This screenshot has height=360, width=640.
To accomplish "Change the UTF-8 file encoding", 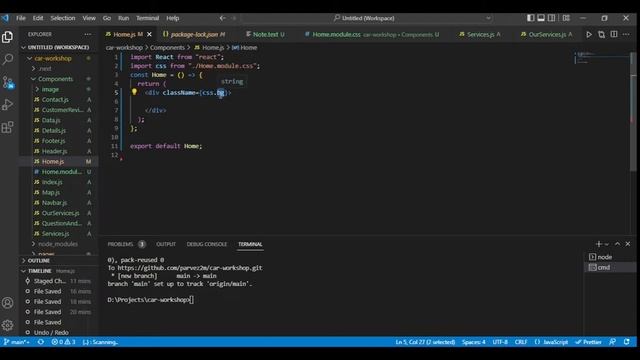I will click(x=500, y=342).
